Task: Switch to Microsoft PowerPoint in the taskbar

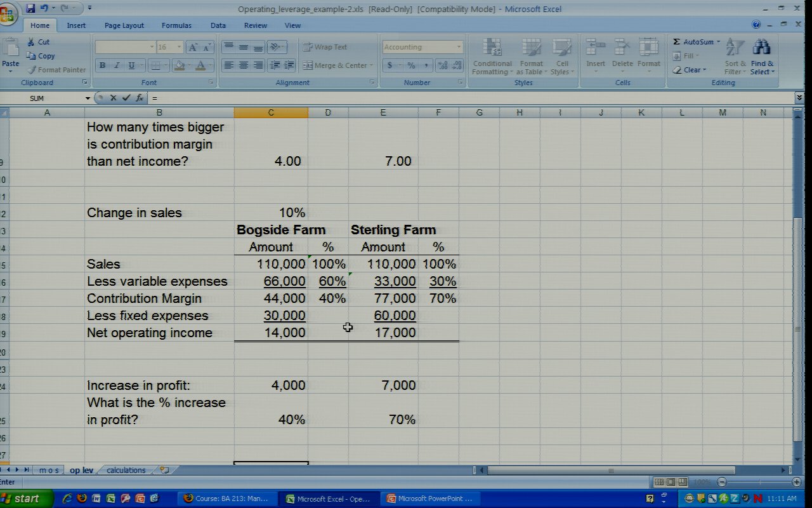Action: [x=430, y=498]
